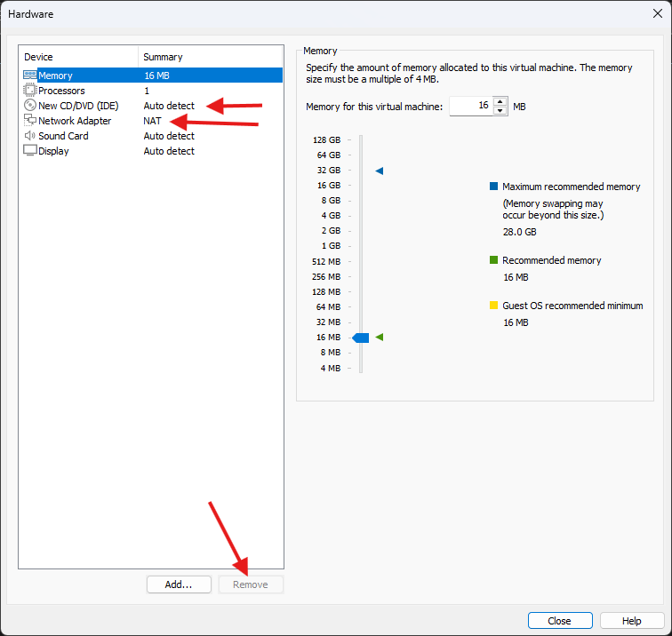Click the Summary column header
The height and width of the screenshot is (636, 672).
211,57
